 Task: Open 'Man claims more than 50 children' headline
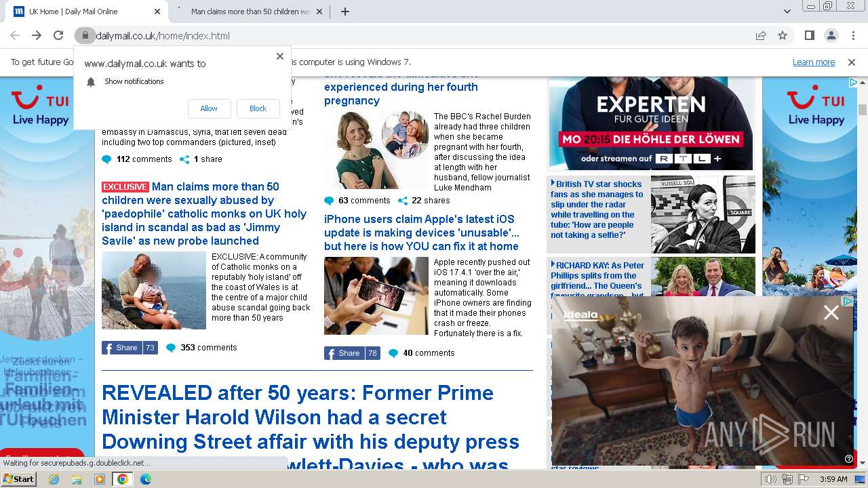coord(204,213)
